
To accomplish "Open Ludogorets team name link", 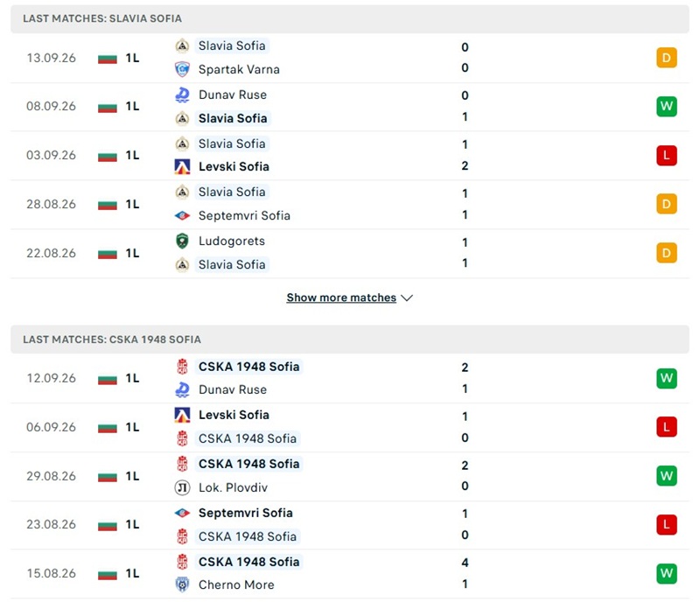I will (232, 241).
